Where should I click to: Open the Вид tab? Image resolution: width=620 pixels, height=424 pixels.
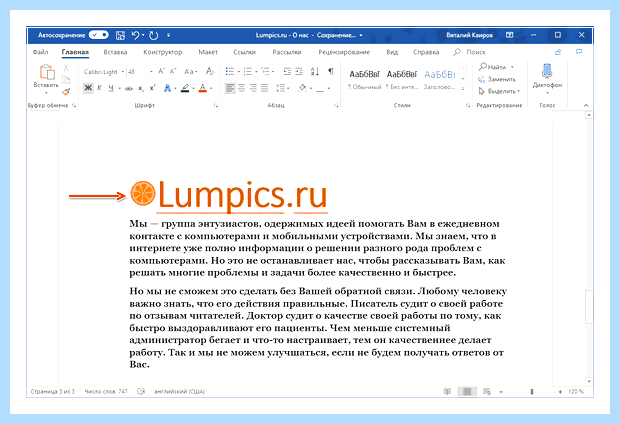(392, 52)
